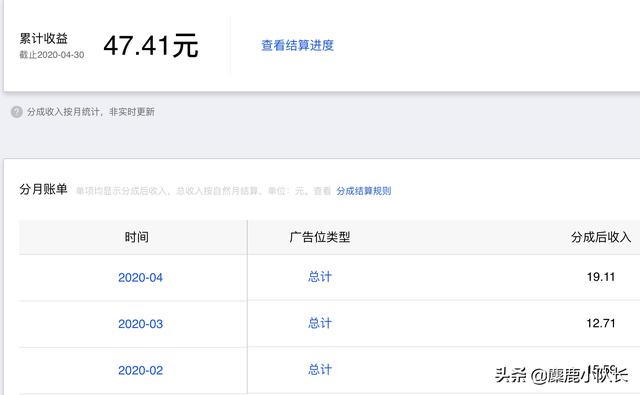Click the 47.41元 total earnings amount
Image resolution: width=640 pixels, height=395 pixels.
[x=151, y=45]
